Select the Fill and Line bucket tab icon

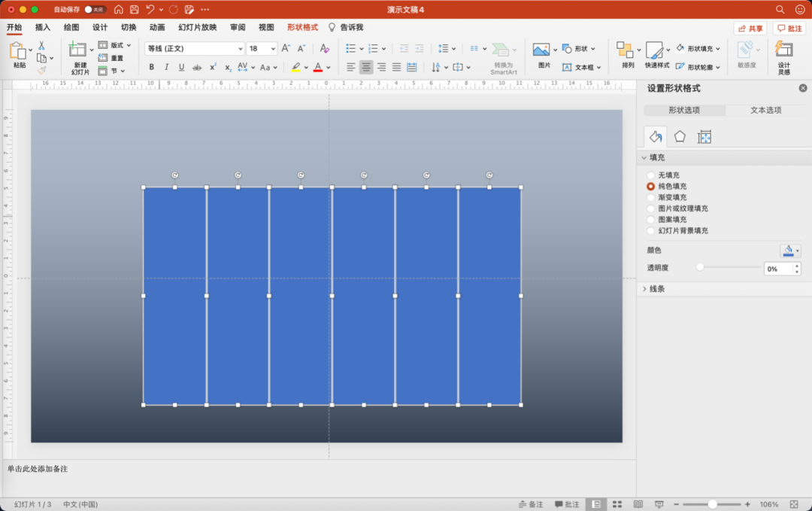pos(656,136)
